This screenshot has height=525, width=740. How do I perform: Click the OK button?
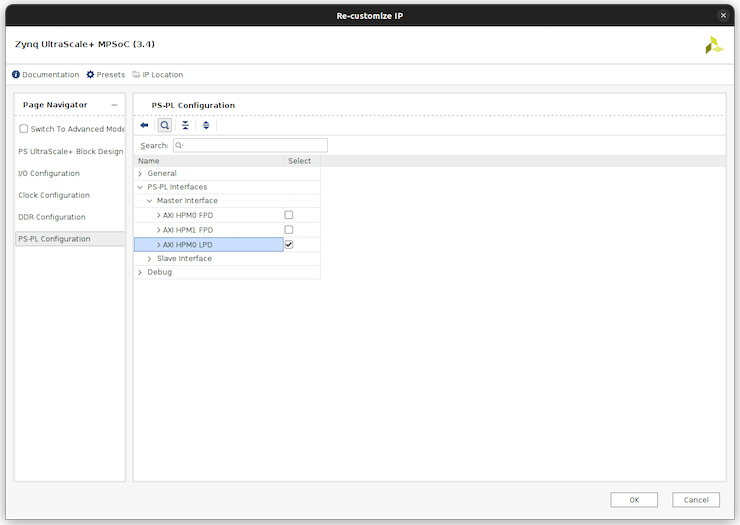(634, 500)
